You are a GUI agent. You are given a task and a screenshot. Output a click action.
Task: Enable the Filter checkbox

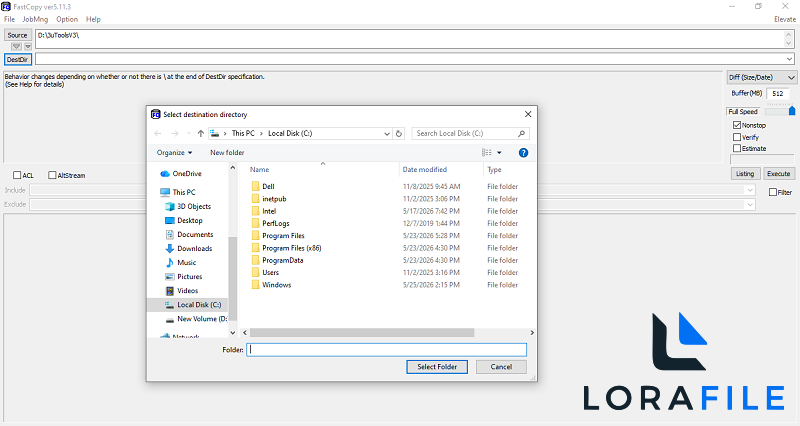[x=773, y=192]
